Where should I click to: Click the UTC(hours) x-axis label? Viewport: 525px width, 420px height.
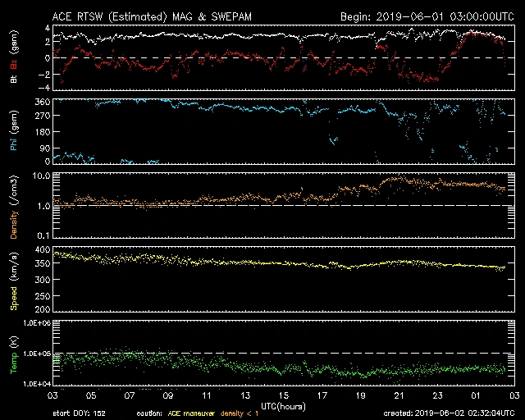[283, 405]
